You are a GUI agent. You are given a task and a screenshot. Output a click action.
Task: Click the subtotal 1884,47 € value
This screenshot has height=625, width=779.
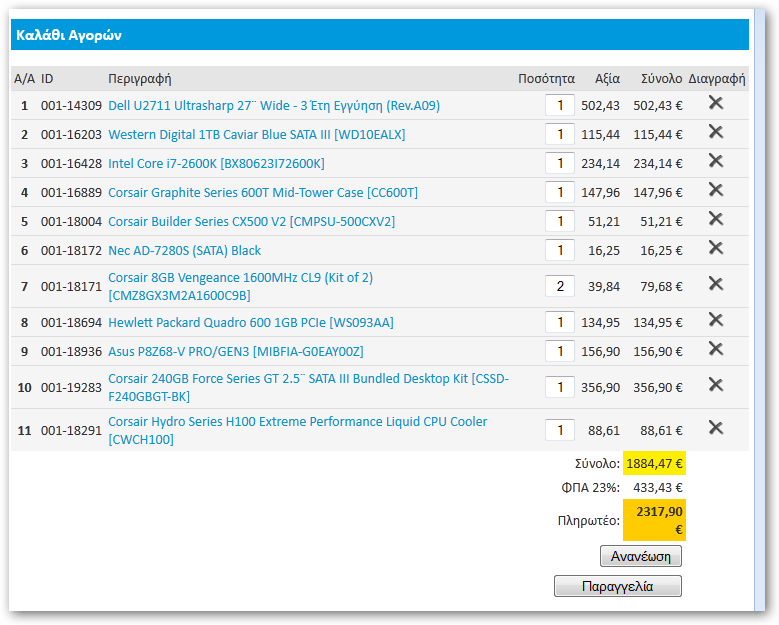pos(654,464)
